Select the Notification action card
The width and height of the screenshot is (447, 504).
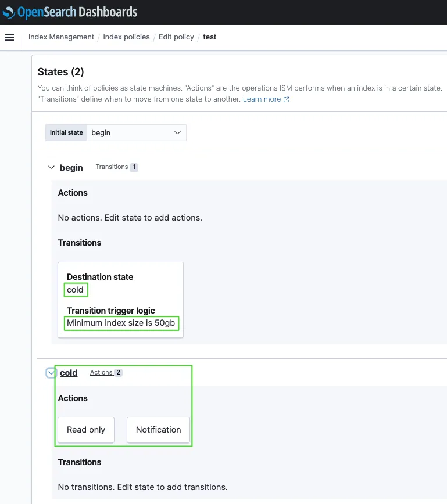click(158, 430)
